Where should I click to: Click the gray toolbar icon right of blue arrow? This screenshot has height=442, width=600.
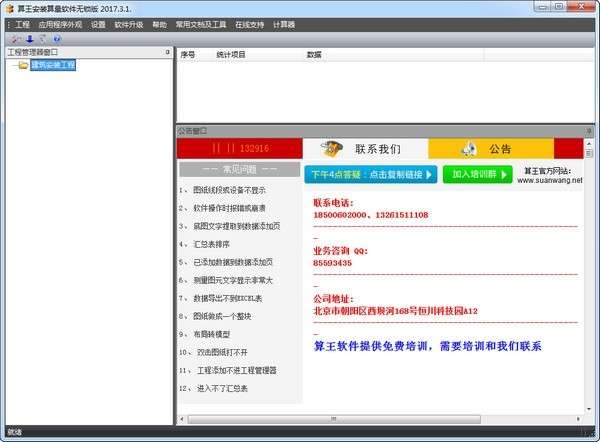tap(43, 39)
